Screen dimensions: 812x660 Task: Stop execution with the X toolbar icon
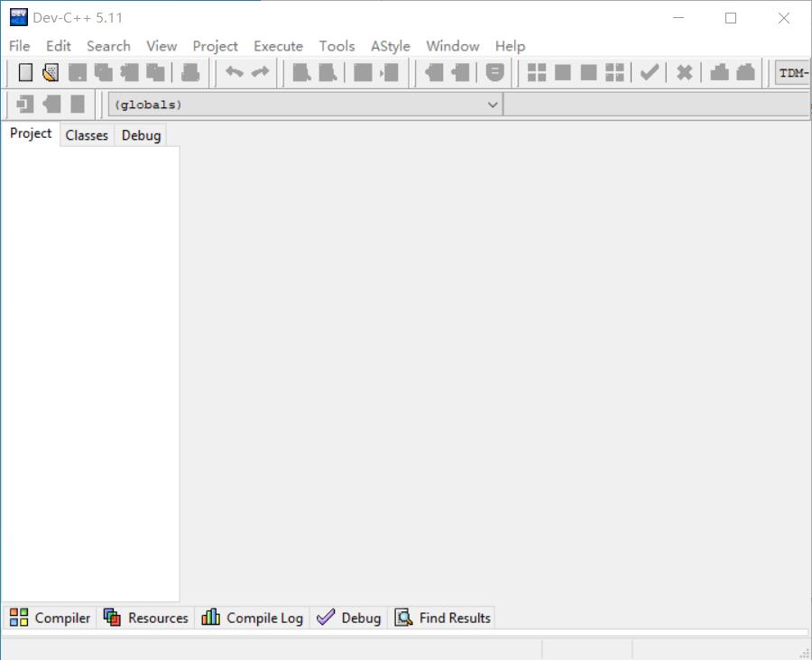tap(685, 72)
